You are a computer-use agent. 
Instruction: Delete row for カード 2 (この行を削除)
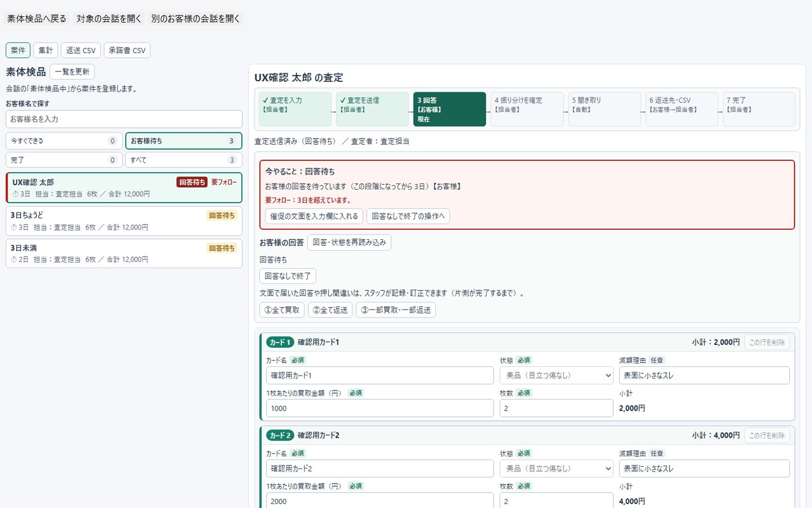767,435
